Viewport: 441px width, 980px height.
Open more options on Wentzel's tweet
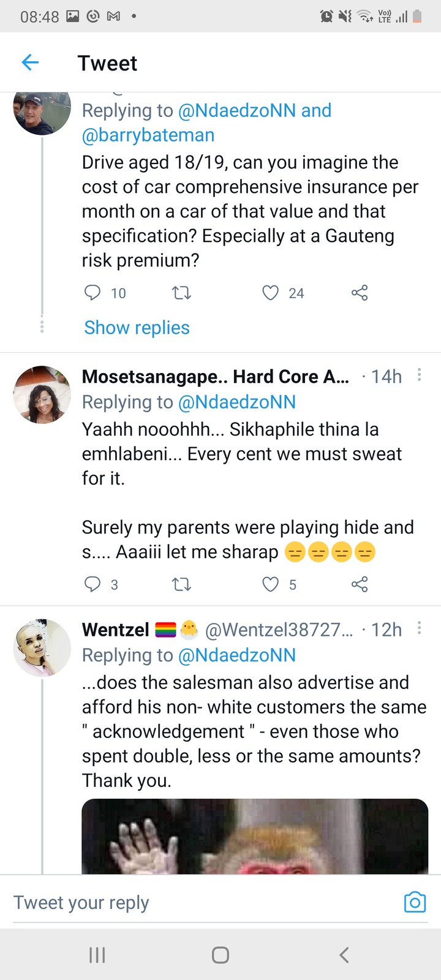419,628
